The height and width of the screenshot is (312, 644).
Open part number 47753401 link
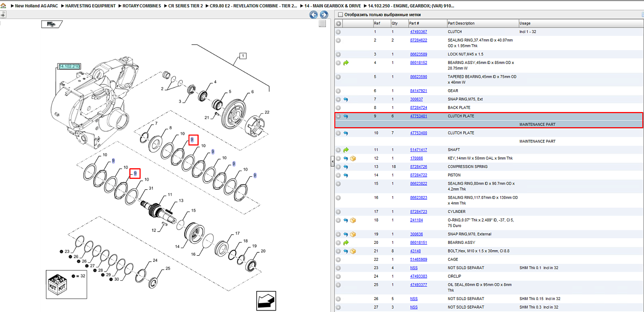(419, 116)
